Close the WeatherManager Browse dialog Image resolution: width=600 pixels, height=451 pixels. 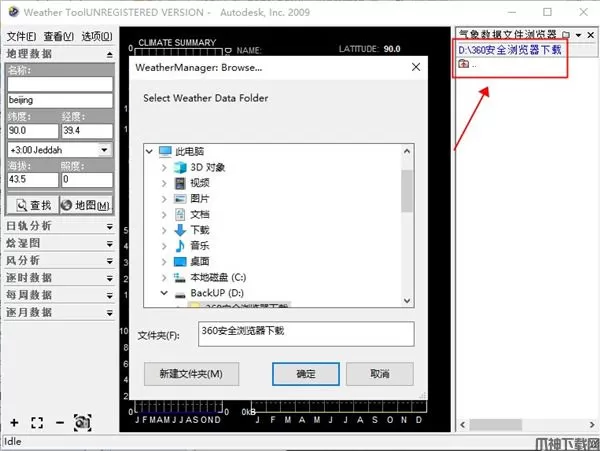pyautogui.click(x=416, y=67)
